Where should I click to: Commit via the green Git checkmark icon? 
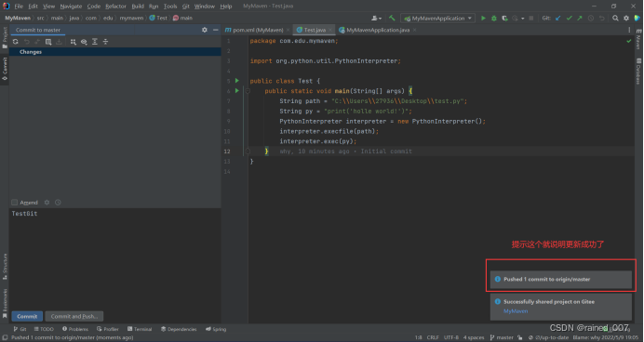(x=569, y=18)
